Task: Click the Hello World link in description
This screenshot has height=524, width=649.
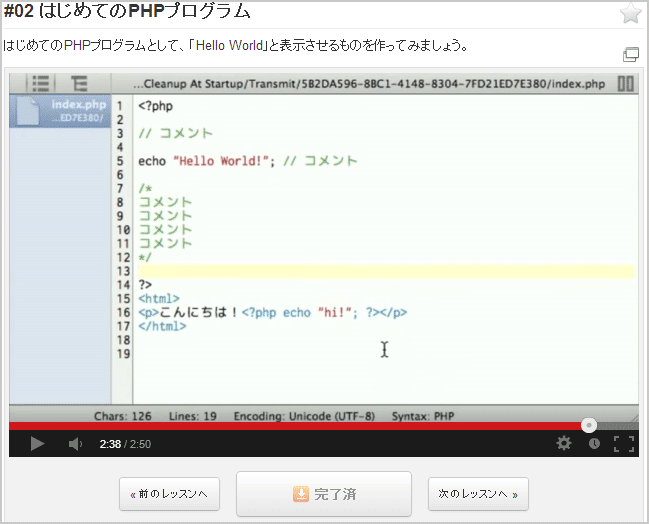Action: 230,45
